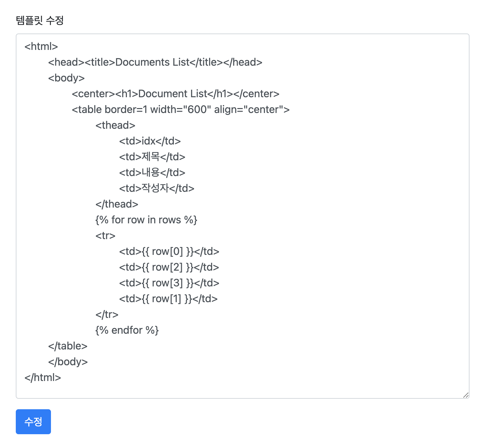Screen dimensions: 482x448
Task: Click the line '<head><title>Documents List</title></head>'
Action: pyautogui.click(x=155, y=62)
